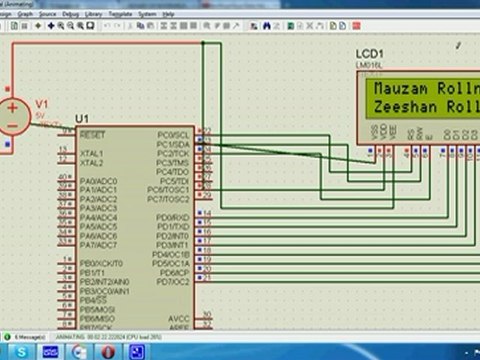The image size is (480, 360).
Task: Open the Library menu
Action: [x=93, y=14]
